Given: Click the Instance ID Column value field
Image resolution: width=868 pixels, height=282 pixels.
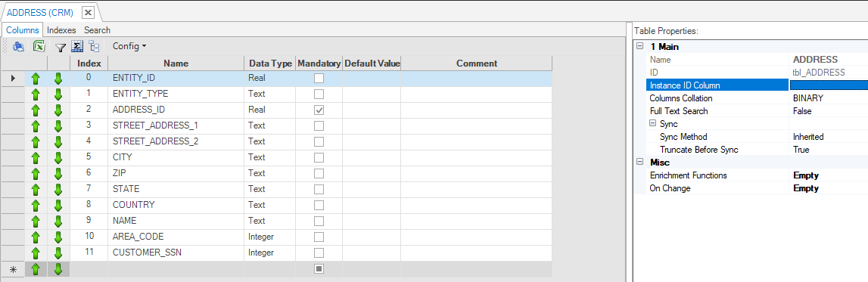Looking at the screenshot, I should (828, 85).
